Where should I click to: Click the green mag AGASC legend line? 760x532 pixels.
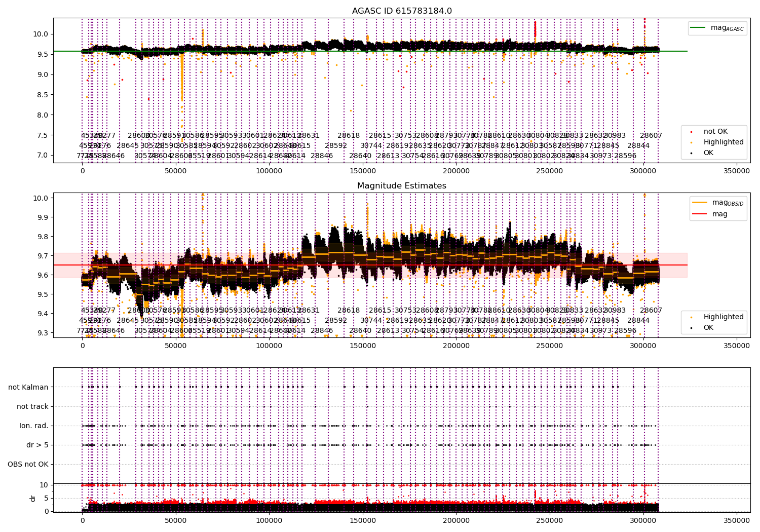699,28
